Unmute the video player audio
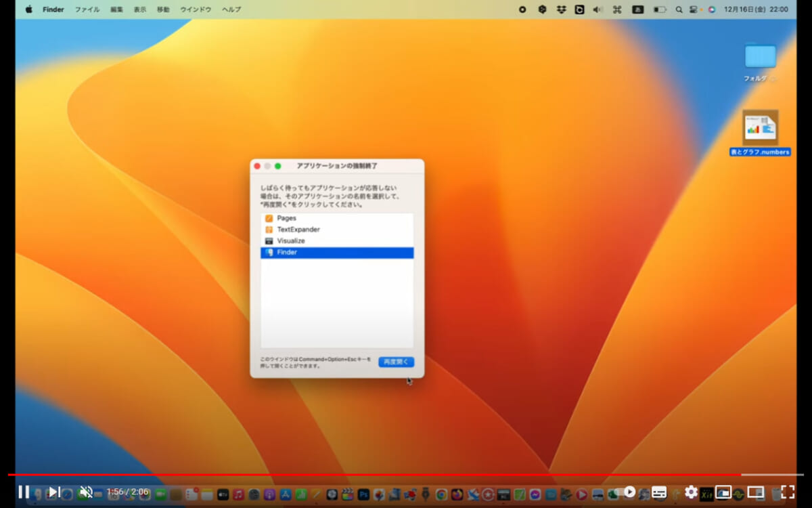This screenshot has width=812, height=508. (86, 492)
